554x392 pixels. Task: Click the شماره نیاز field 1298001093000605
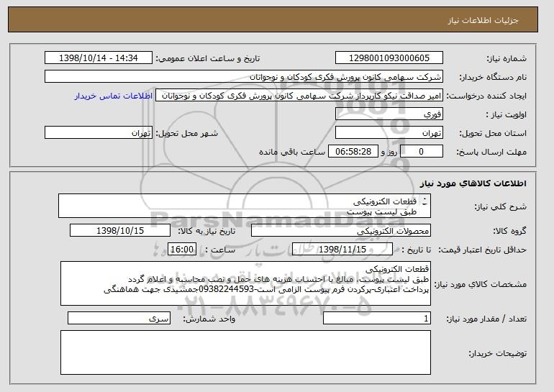(389, 58)
